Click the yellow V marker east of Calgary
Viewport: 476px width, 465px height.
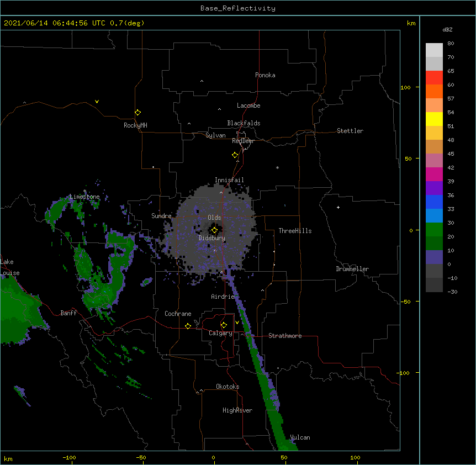point(237,322)
